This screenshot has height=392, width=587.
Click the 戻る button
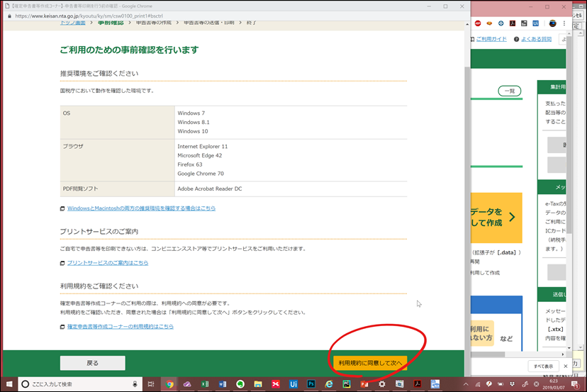coord(92,363)
